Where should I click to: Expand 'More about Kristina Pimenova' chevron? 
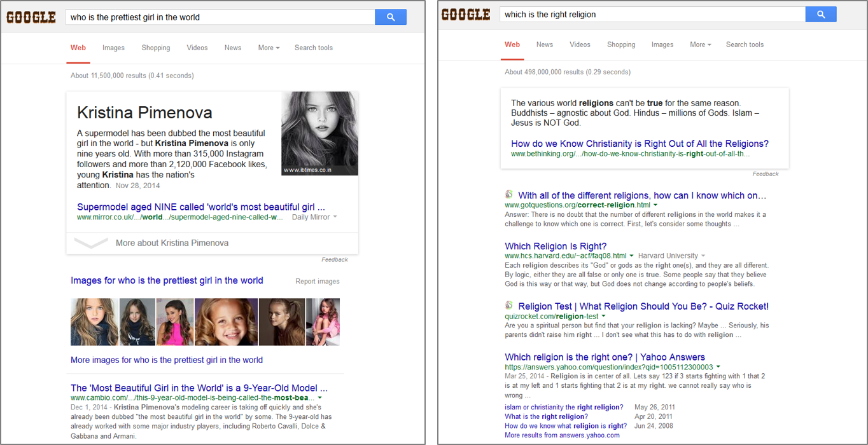pos(91,243)
